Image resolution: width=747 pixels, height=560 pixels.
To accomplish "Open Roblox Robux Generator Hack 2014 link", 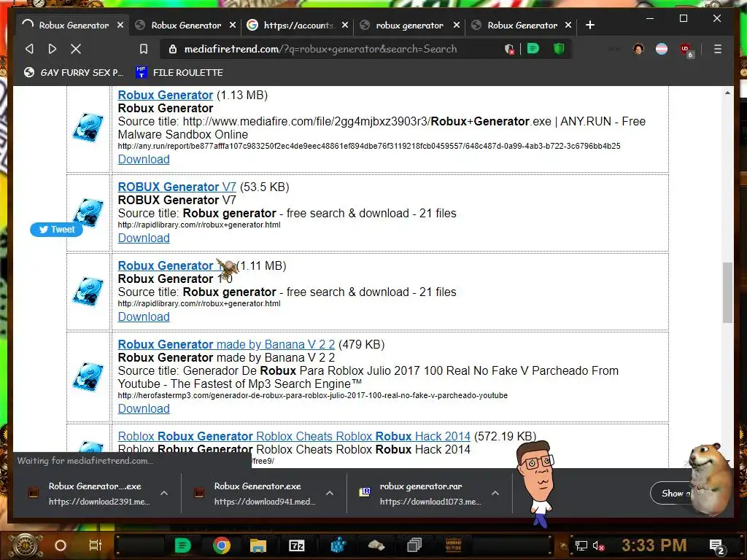I will click(294, 436).
